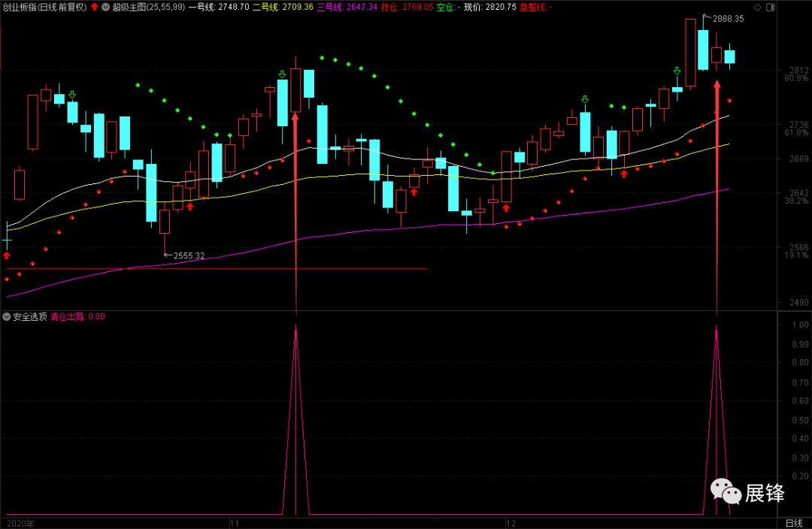Screen dimensions: 812x529
Task: Click the 现价: 2820.75 value
Action: (x=490, y=8)
